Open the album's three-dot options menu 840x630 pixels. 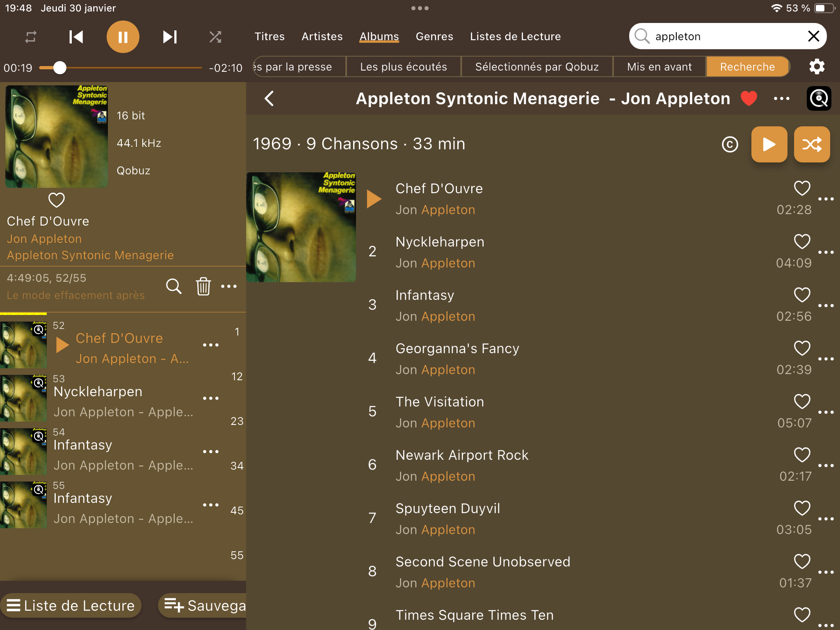pyautogui.click(x=781, y=98)
